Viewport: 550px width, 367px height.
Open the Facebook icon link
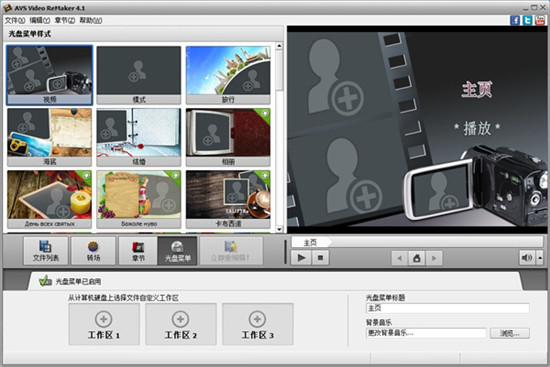coord(515,20)
